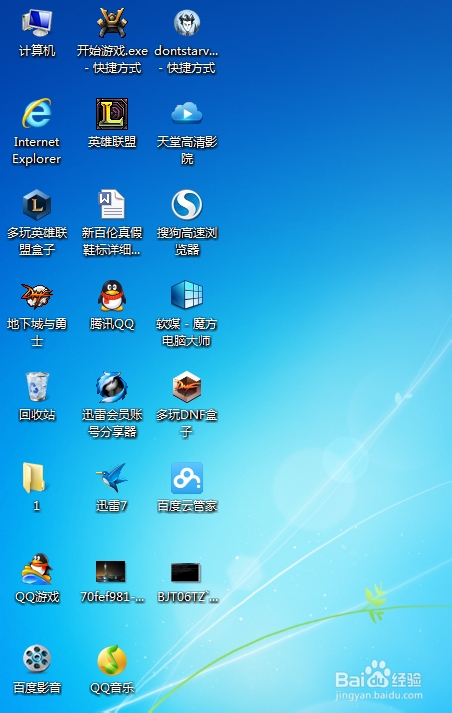The height and width of the screenshot is (713, 452).
Task: Click the dontstarv... shortcut icon
Action: [187, 23]
